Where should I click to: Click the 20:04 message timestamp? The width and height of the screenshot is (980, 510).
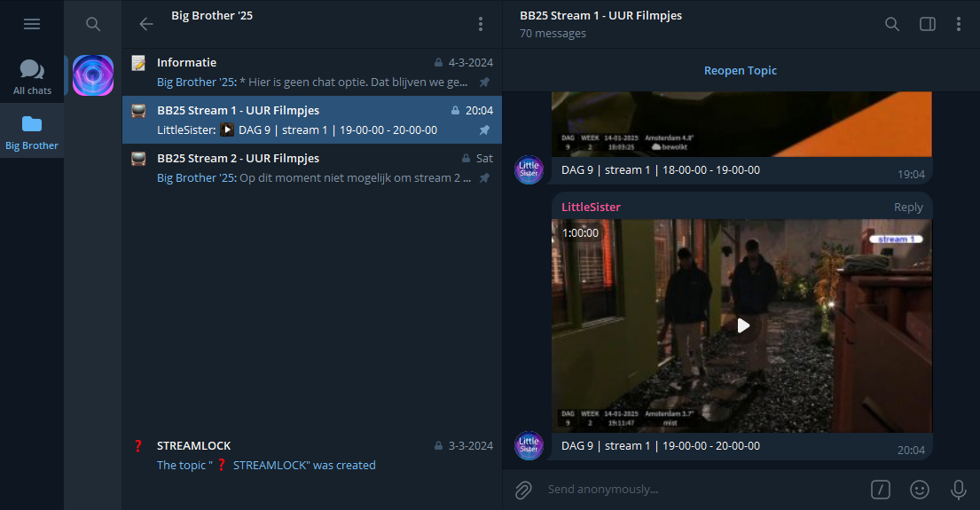(x=911, y=450)
